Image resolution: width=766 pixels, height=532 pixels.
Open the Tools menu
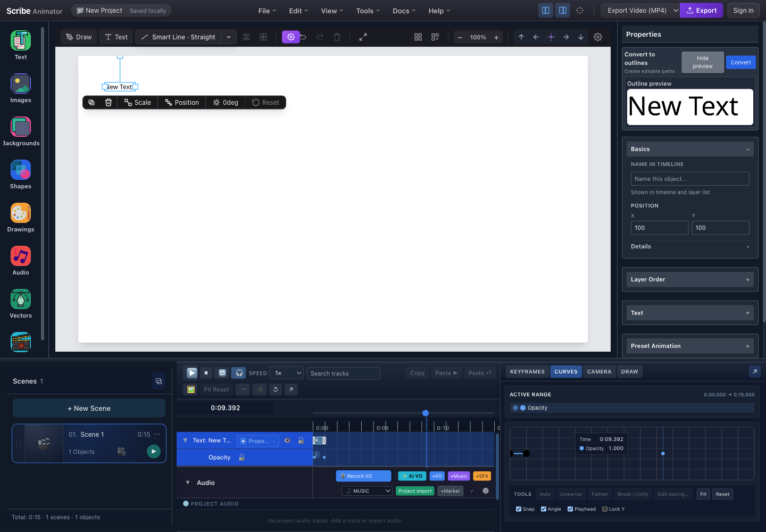(368, 11)
